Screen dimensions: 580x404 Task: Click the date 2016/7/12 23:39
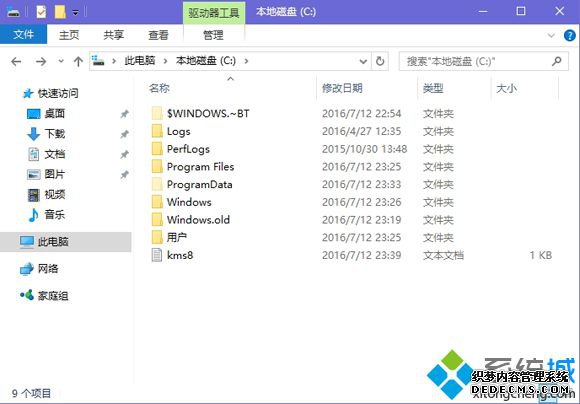point(361,255)
